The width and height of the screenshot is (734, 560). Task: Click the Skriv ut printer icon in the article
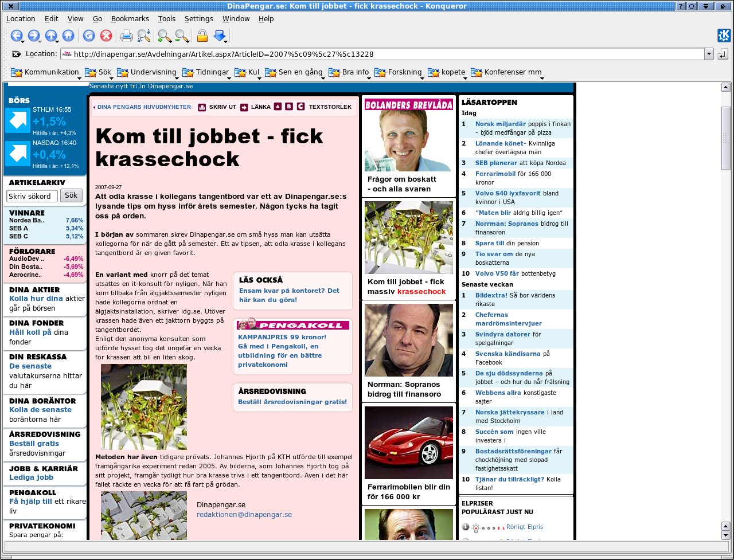(x=202, y=107)
